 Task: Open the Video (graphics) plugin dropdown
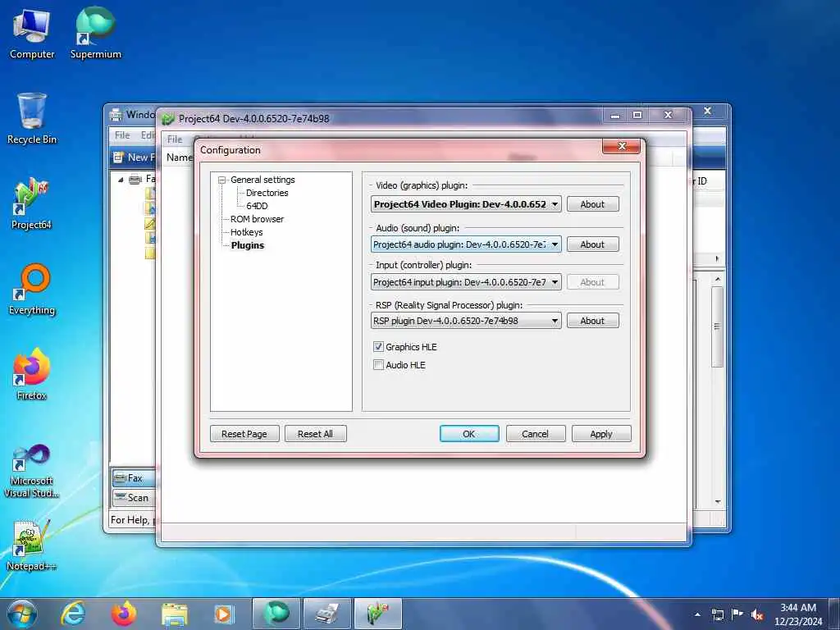click(466, 204)
